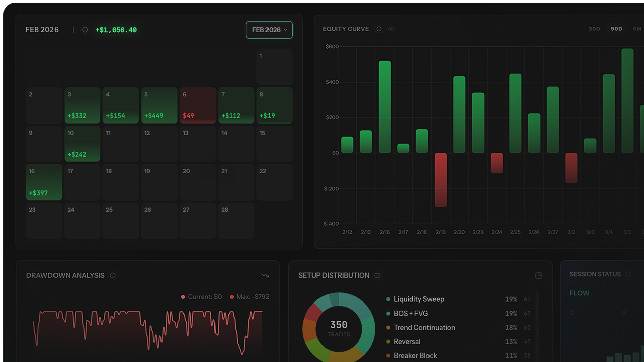Click the Drawdown Analysis info icon
The height and width of the screenshot is (362, 644).
coord(113,275)
